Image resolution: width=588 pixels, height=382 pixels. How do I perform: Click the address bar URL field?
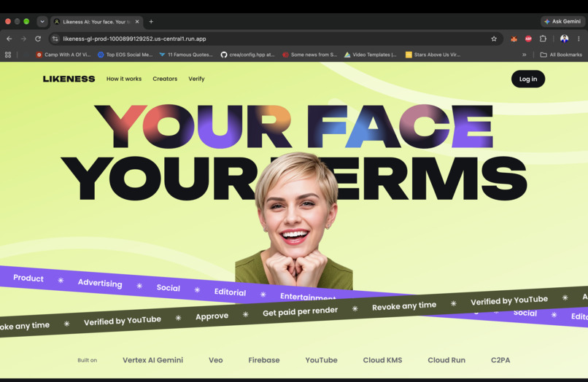pos(276,39)
